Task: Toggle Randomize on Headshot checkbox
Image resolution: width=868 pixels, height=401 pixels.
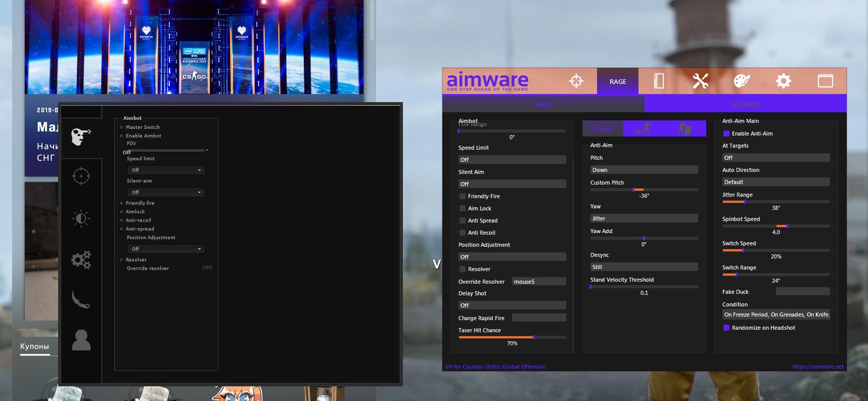Action: [x=726, y=328]
